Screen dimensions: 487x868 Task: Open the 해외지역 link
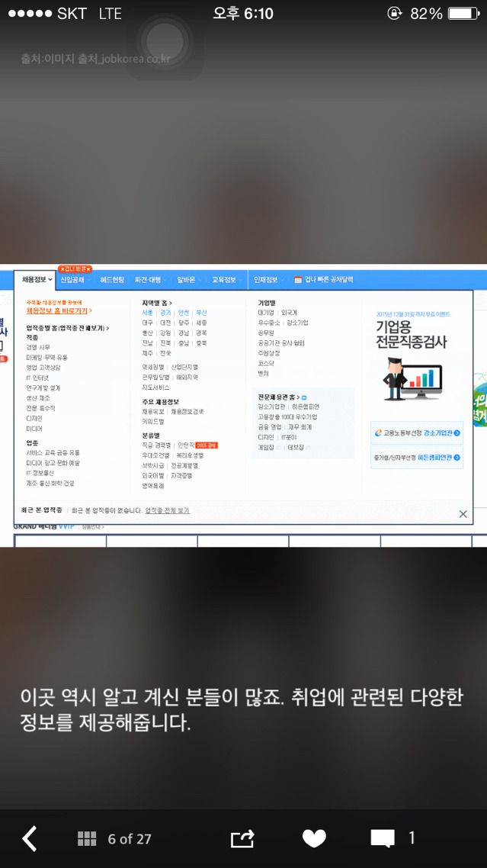pos(187,377)
